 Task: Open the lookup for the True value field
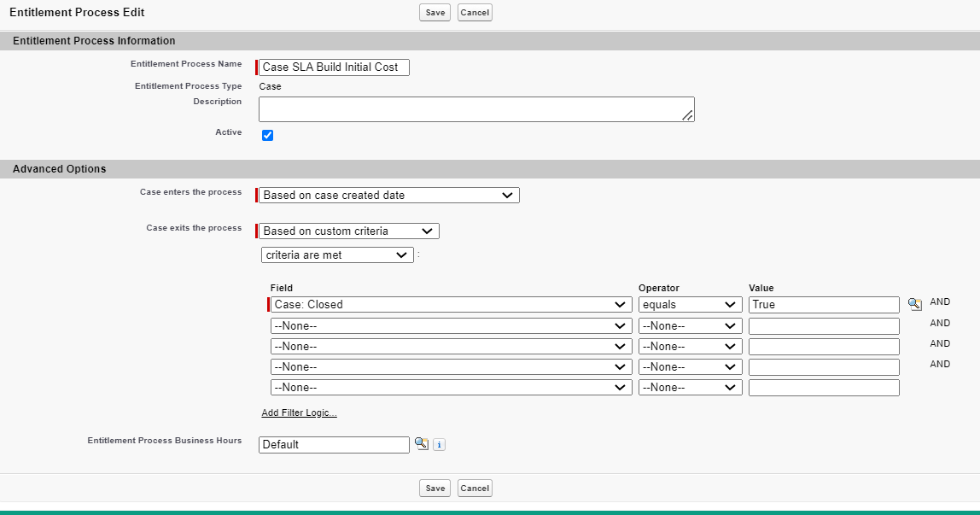(913, 305)
